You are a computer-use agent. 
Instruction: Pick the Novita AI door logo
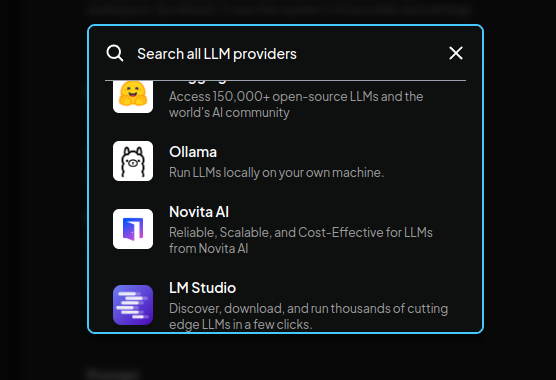133,229
